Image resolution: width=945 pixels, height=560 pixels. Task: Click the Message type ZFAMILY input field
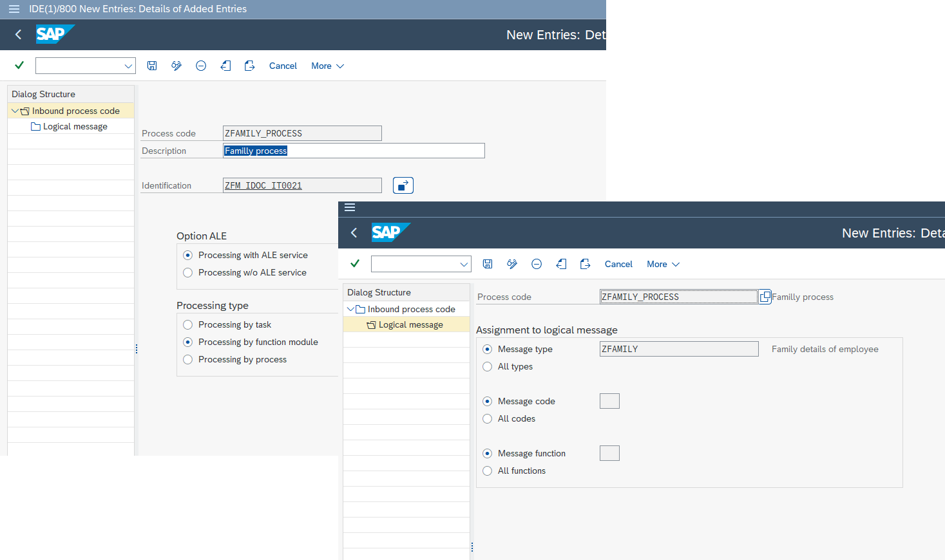click(678, 349)
